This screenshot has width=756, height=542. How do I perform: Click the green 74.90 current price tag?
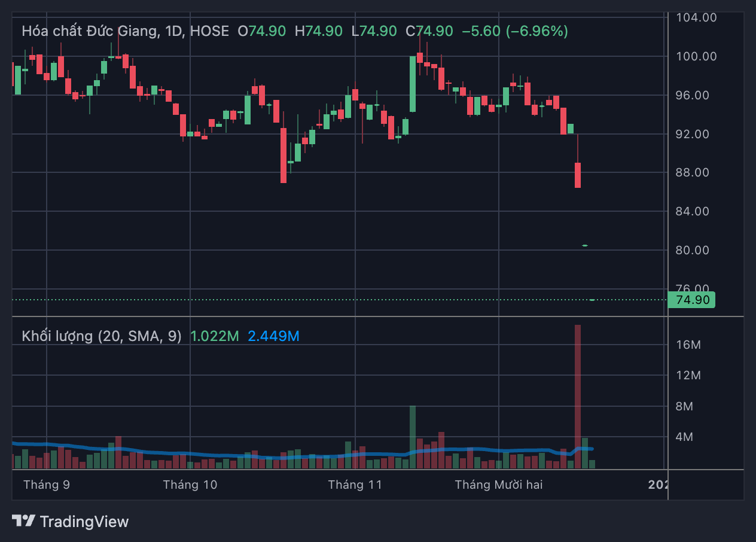692,300
